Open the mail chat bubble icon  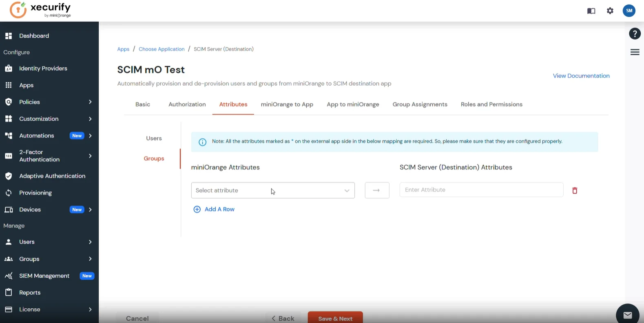click(627, 315)
